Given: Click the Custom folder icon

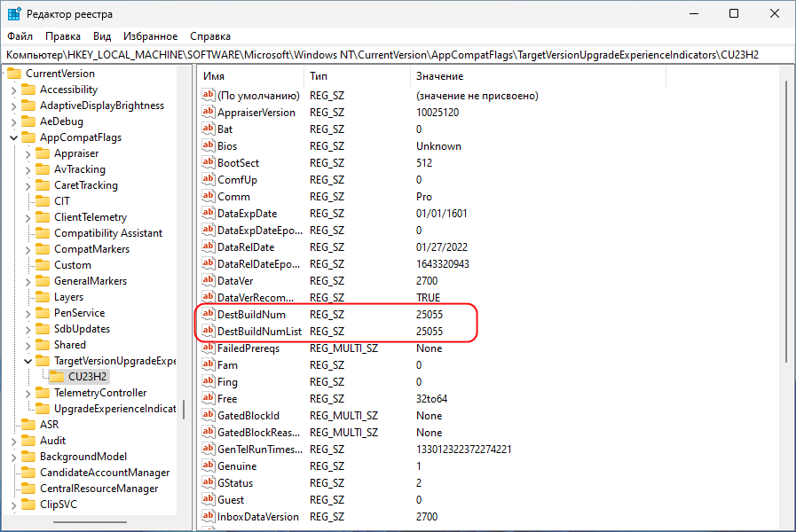Looking at the screenshot, I should 43,265.
